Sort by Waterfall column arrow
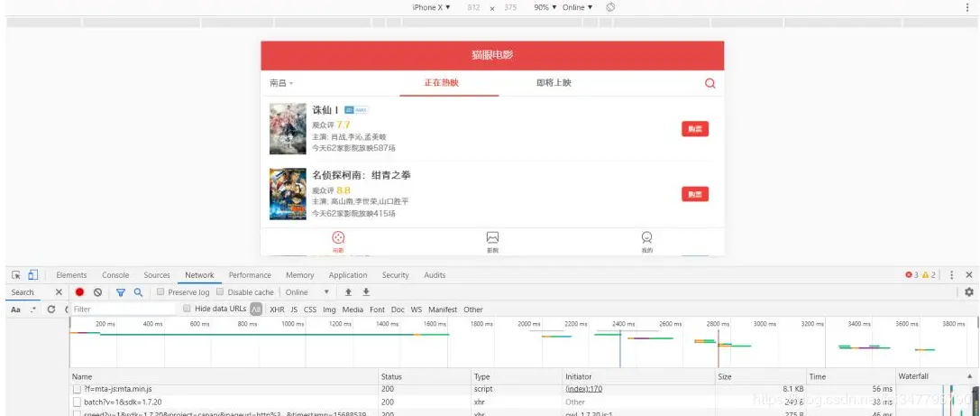This screenshot has width=980, height=416. coord(969,376)
